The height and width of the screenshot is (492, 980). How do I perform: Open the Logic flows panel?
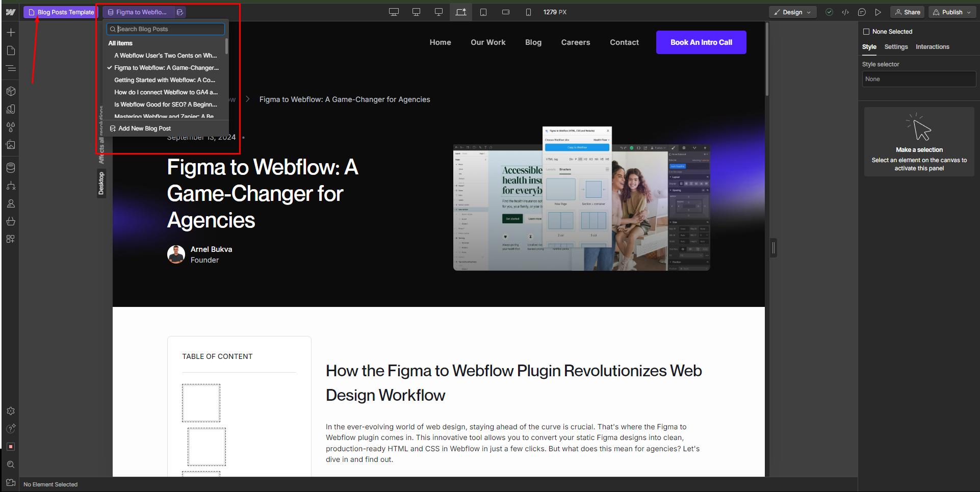click(11, 186)
